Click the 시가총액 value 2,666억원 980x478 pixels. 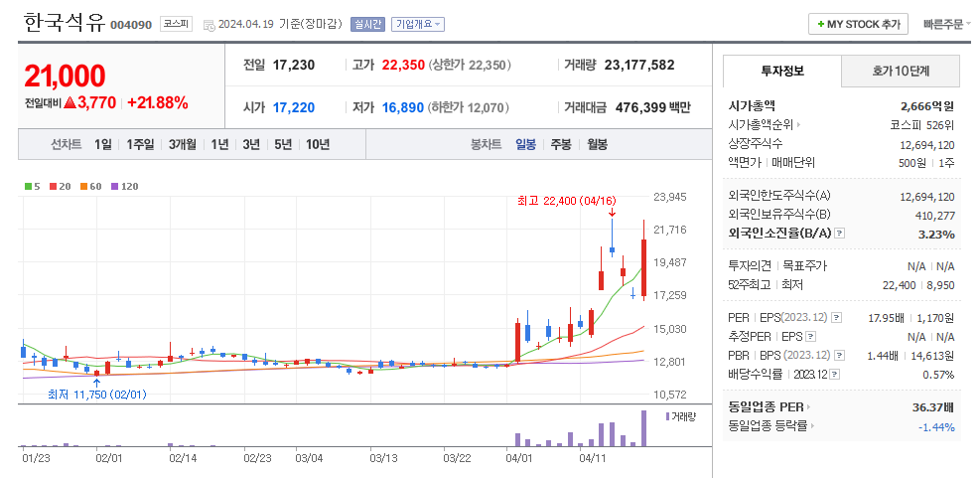tap(927, 105)
